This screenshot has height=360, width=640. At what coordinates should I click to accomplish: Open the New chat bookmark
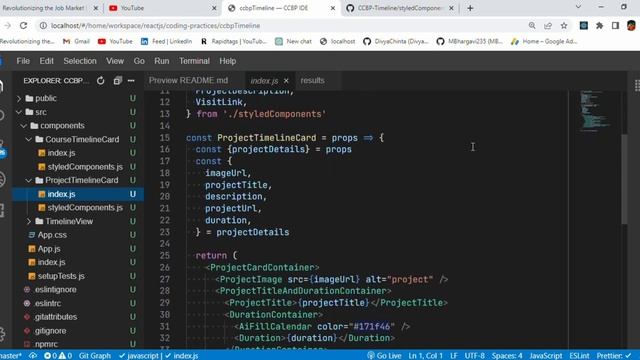click(x=293, y=41)
